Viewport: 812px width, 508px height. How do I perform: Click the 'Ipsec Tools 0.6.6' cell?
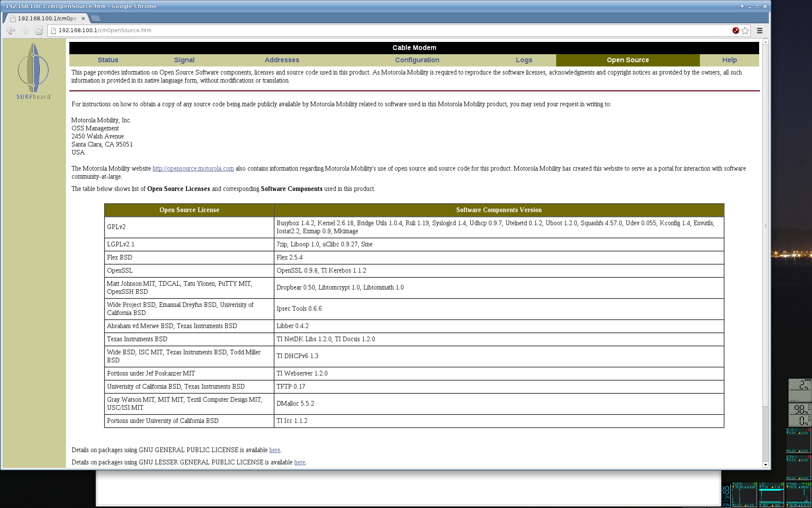(499, 309)
